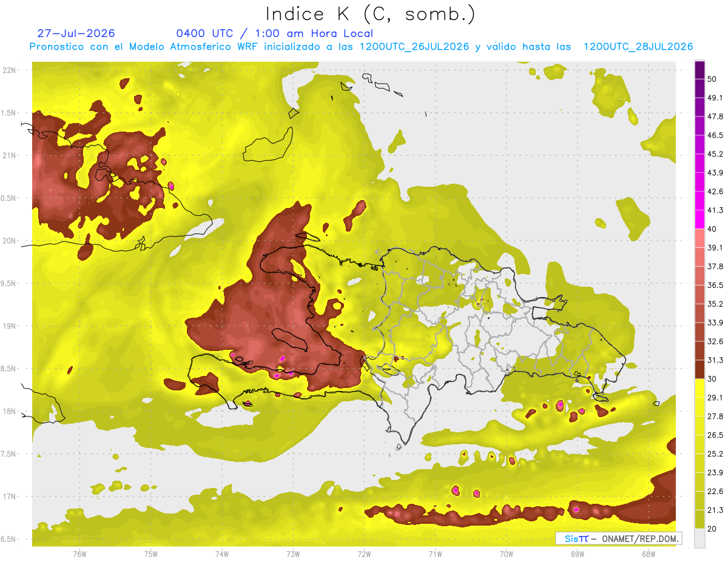Click legend value '26.5'

coord(715,435)
